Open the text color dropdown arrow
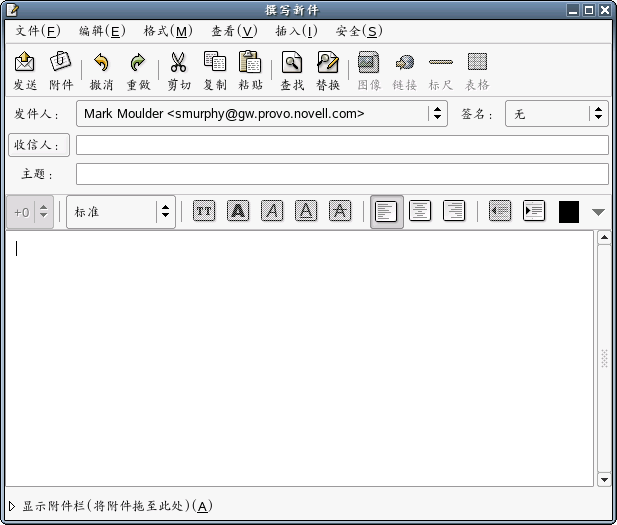This screenshot has height=525, width=617. 598,212
